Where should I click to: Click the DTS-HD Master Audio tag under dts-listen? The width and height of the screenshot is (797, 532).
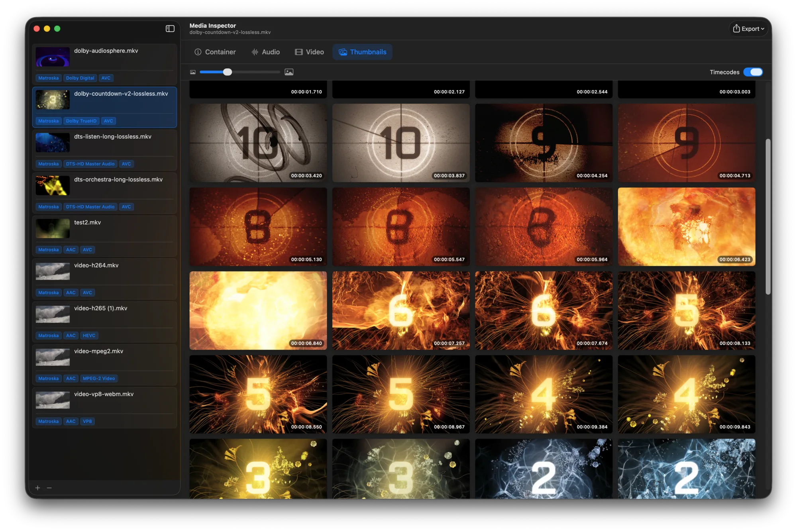(90, 164)
